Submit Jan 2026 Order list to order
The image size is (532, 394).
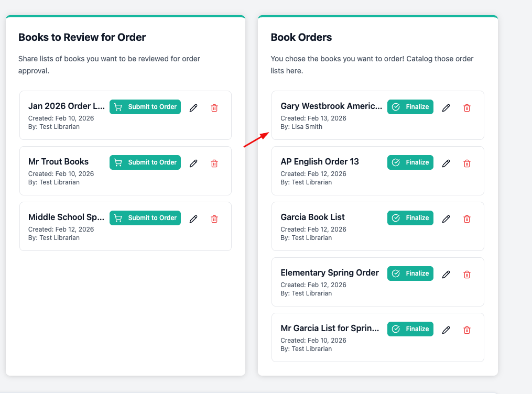click(145, 107)
